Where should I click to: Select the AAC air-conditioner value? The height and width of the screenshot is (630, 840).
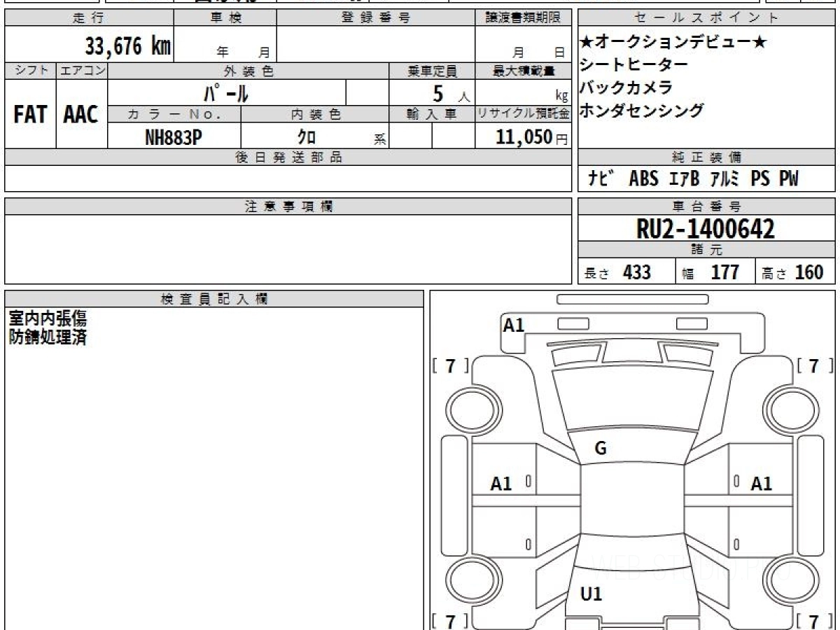(x=81, y=114)
